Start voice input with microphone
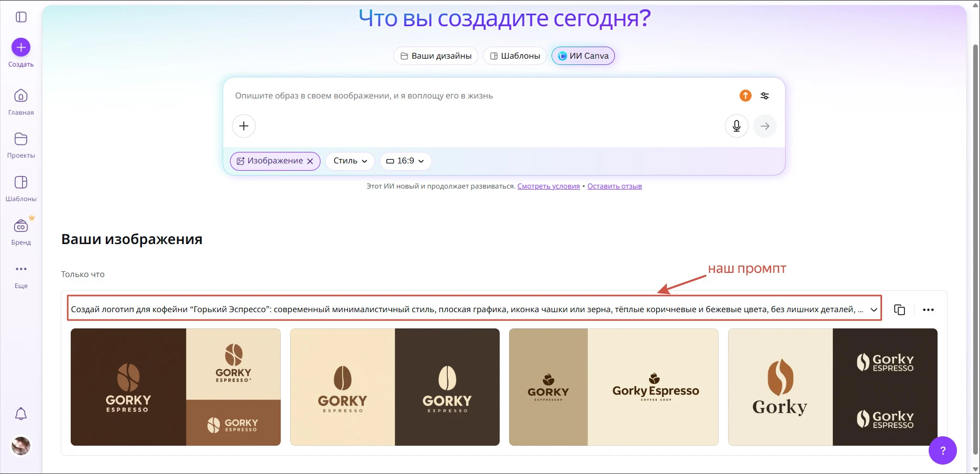 point(736,126)
